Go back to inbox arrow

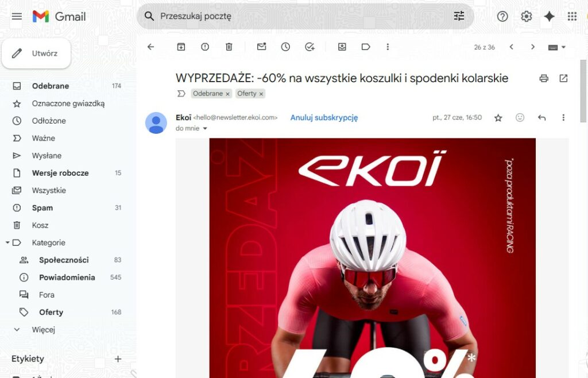[151, 47]
